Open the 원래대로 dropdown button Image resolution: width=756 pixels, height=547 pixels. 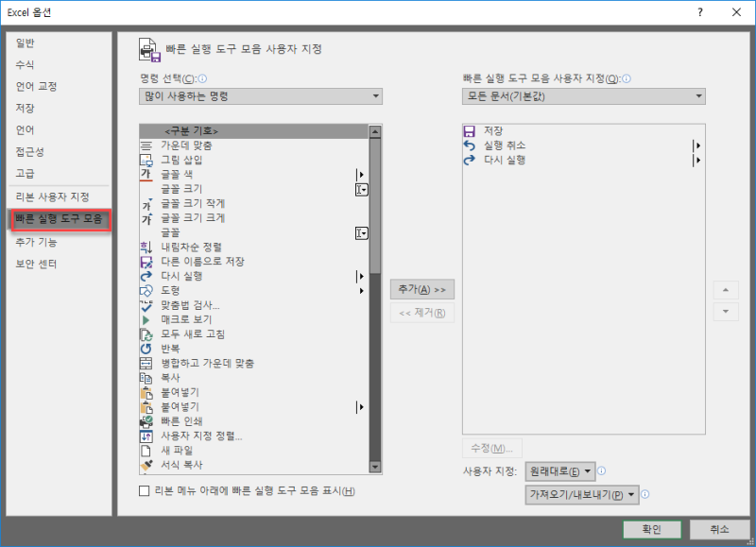(560, 471)
